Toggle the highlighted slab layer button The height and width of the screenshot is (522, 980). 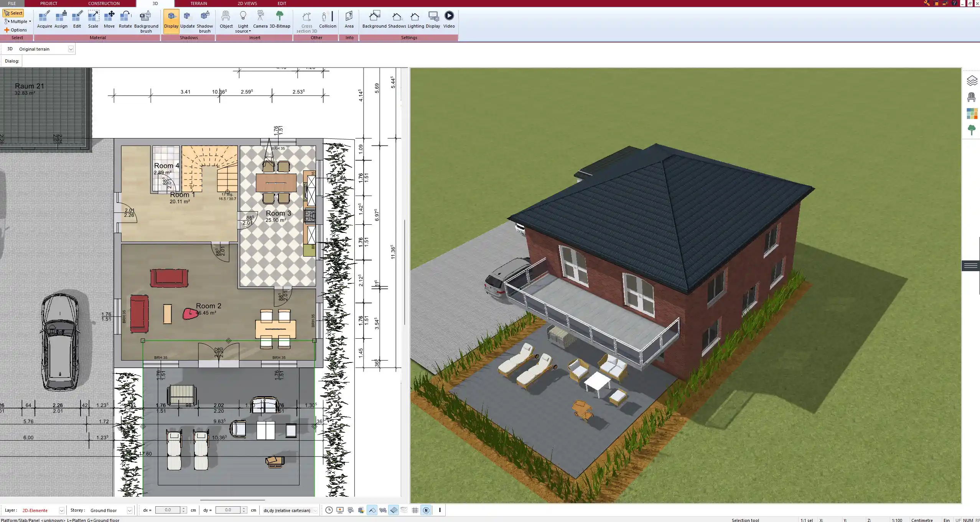click(x=394, y=510)
